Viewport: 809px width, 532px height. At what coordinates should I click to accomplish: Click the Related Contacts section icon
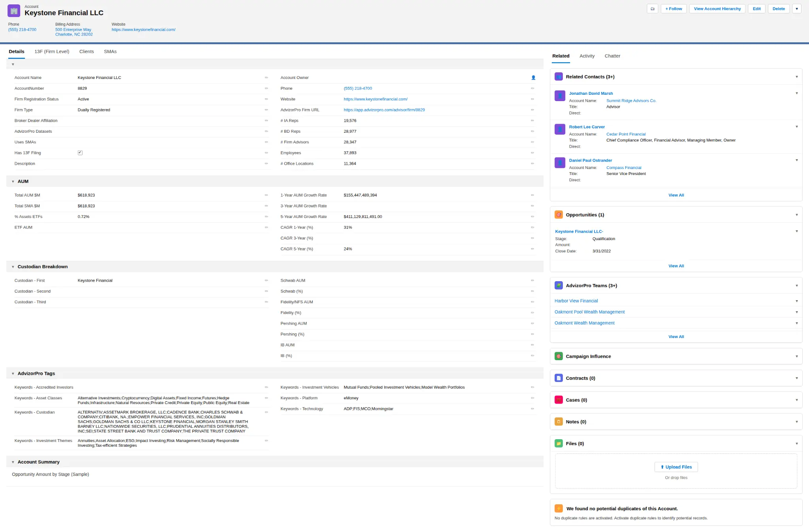tap(559, 77)
